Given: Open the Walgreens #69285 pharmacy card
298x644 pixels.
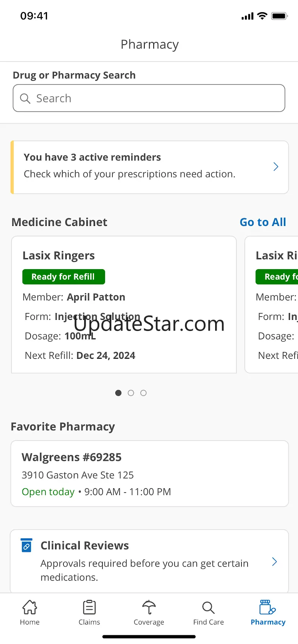Looking at the screenshot, I should (149, 474).
